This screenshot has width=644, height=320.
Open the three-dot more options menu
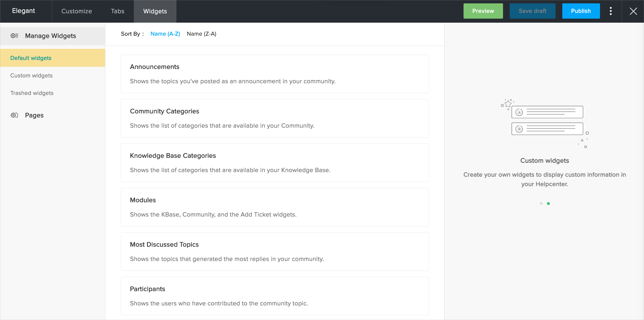pyautogui.click(x=611, y=11)
